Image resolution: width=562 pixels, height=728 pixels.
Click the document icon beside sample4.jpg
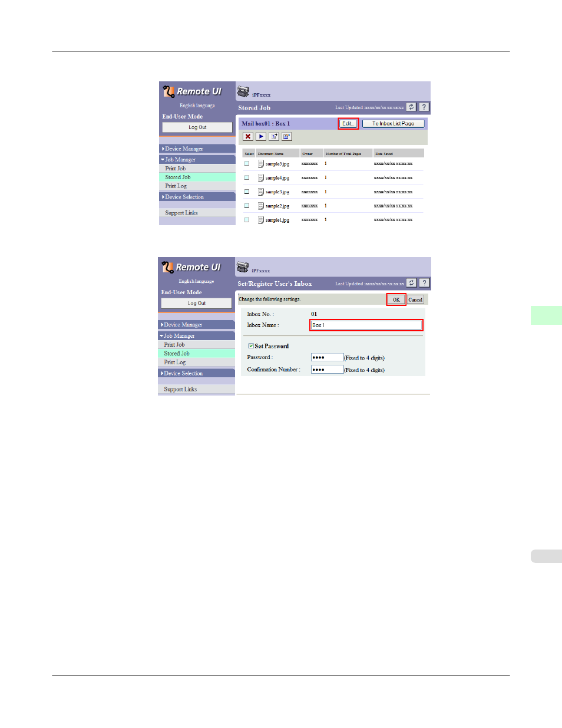click(261, 177)
